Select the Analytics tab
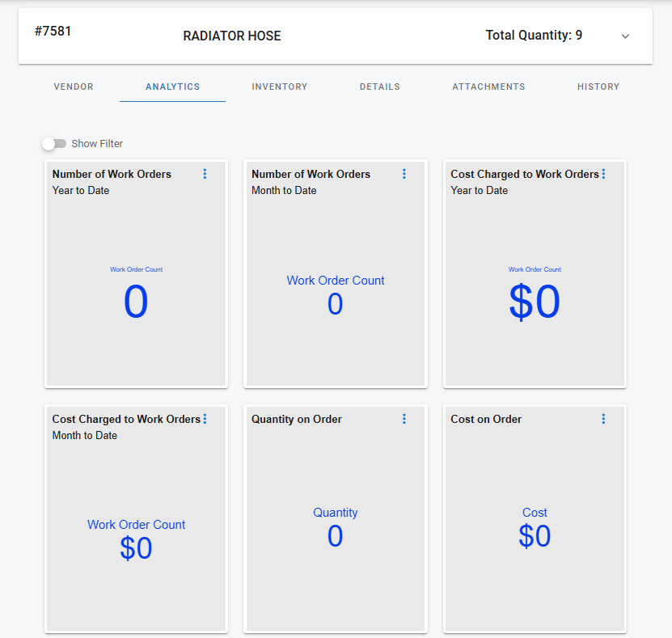The height and width of the screenshot is (638, 672). pyautogui.click(x=172, y=87)
